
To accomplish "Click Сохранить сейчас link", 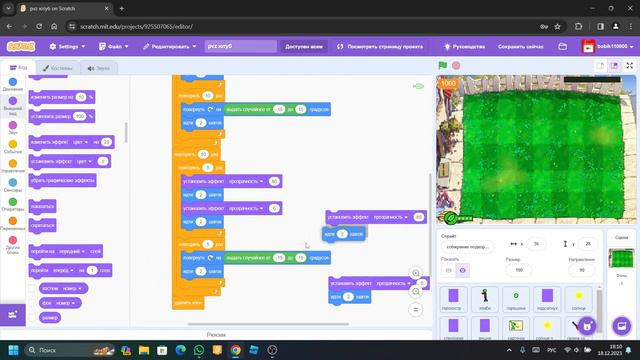I will (x=520, y=47).
